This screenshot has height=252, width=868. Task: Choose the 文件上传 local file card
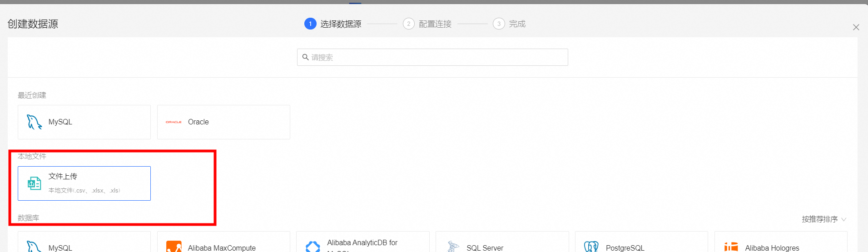pos(84,183)
